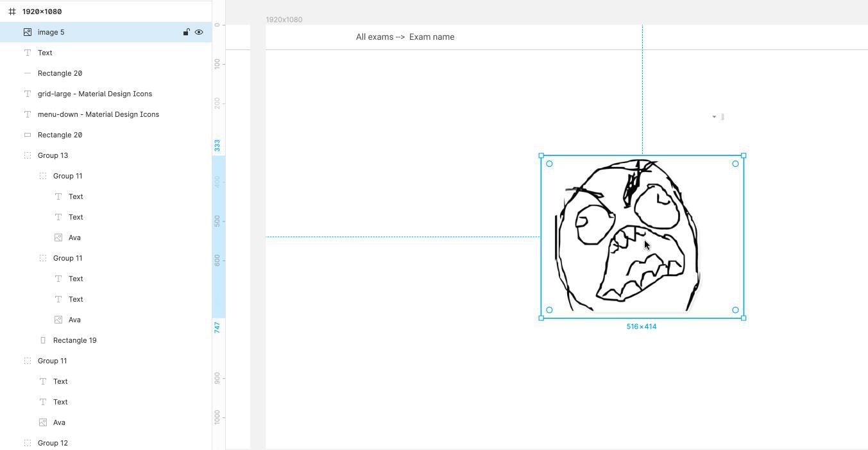Screen dimensions: 868x450
Task: Select Group 11 layer directly below Group 13
Action: [67, 176]
